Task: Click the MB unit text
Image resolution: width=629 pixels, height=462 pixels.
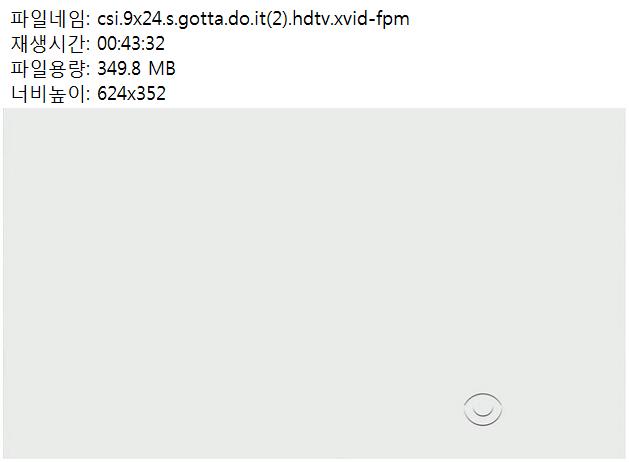Action: tap(162, 69)
